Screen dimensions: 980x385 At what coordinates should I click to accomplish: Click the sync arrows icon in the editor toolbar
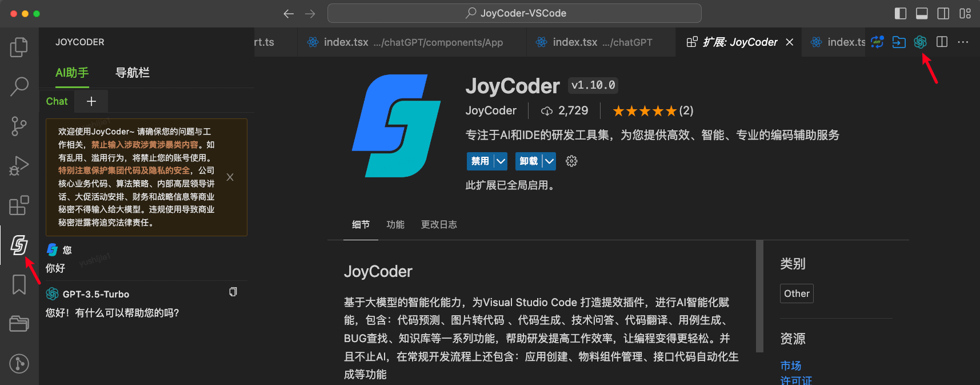pyautogui.click(x=877, y=42)
